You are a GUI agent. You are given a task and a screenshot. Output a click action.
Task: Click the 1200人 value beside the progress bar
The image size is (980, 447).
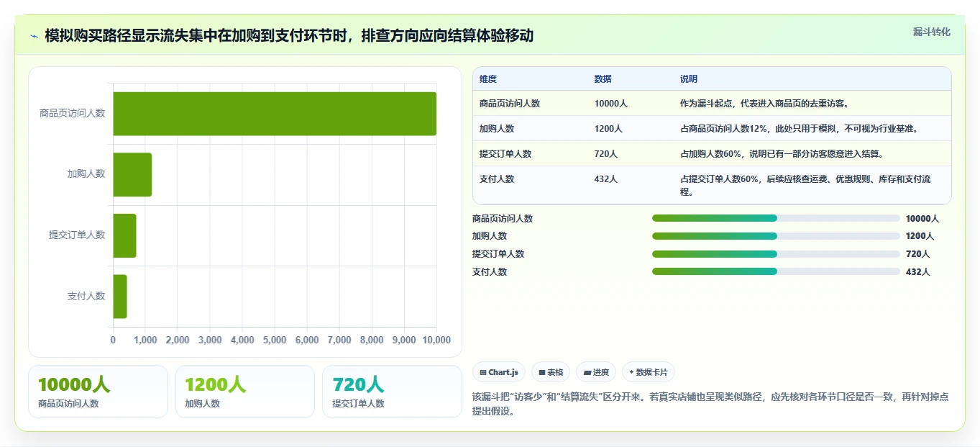920,236
